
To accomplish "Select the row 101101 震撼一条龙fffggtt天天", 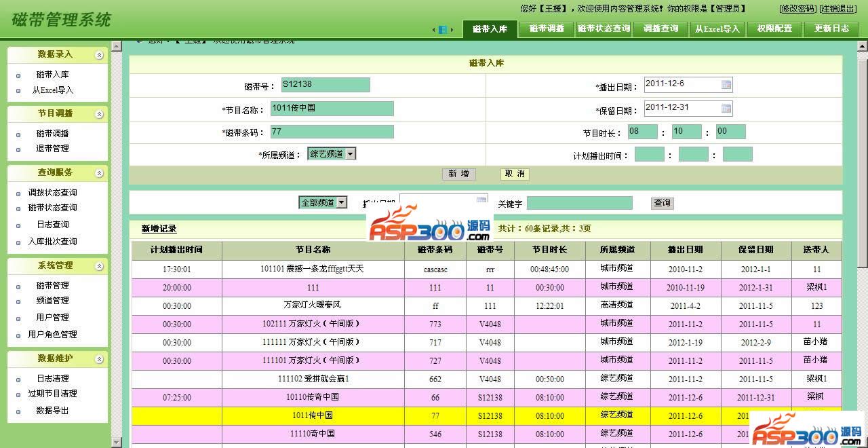I will 486,269.
